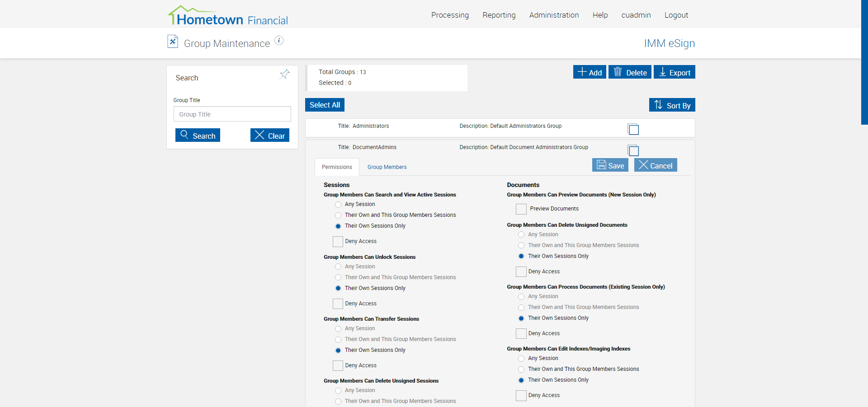Image resolution: width=868 pixels, height=407 pixels.
Task: Open the Sort By options
Action: click(x=672, y=105)
